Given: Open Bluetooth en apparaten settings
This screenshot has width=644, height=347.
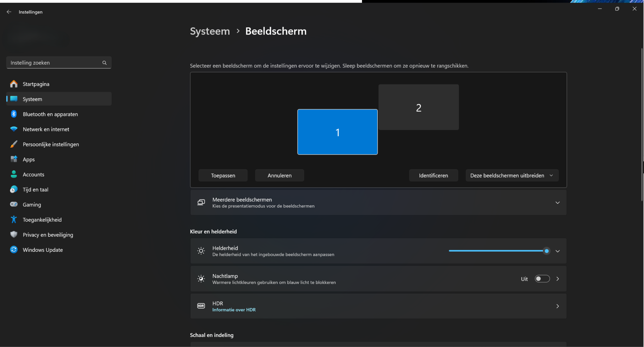Looking at the screenshot, I should (50, 114).
